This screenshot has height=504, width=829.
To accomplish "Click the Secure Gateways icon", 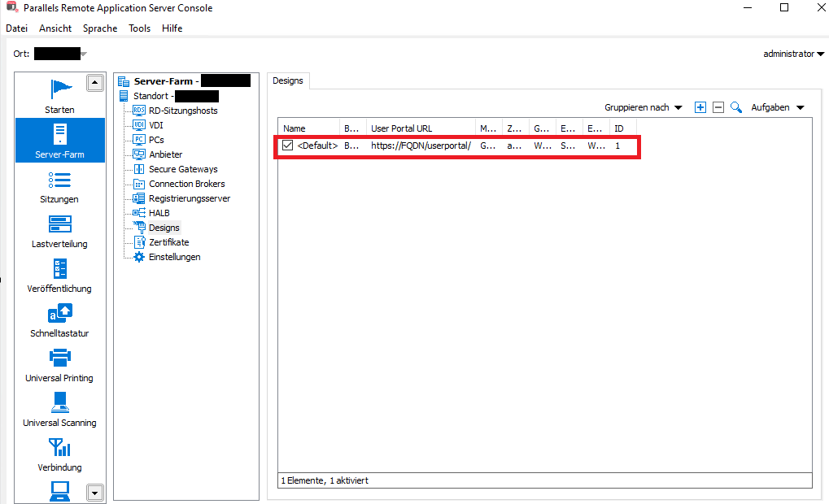I will pyautogui.click(x=139, y=169).
